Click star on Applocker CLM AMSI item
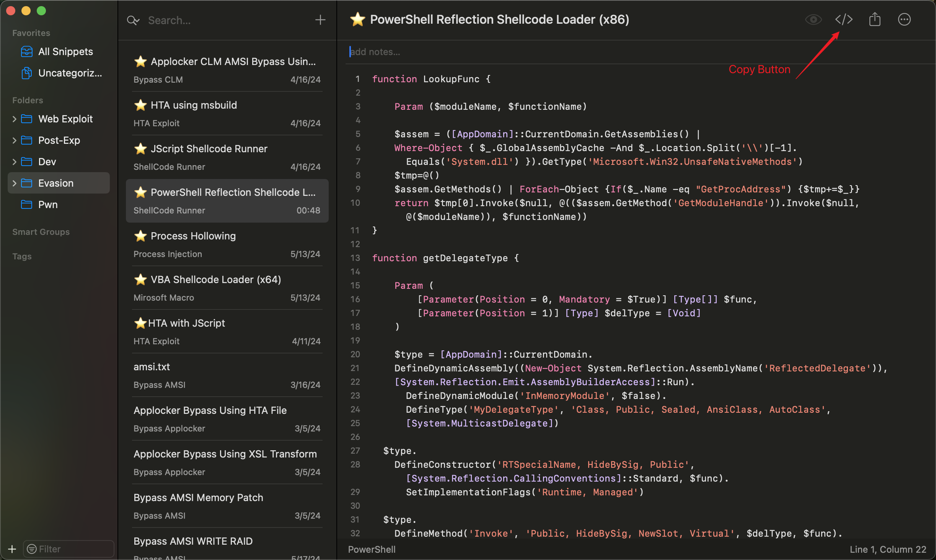The height and width of the screenshot is (560, 936). coord(140,61)
